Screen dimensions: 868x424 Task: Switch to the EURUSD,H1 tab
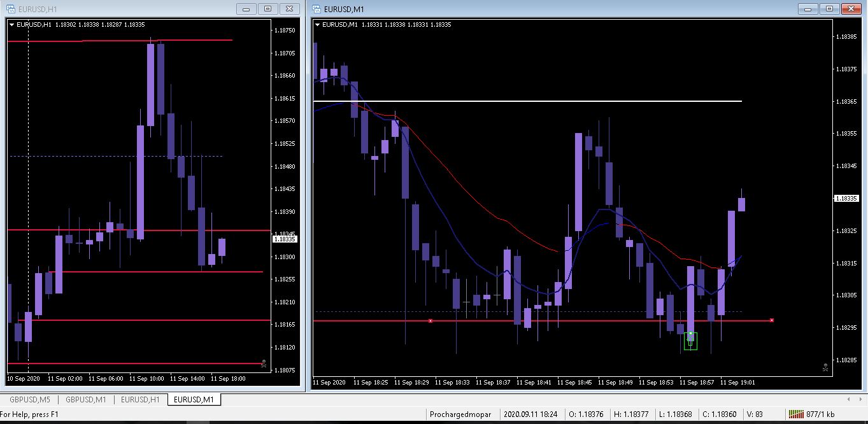pyautogui.click(x=140, y=400)
